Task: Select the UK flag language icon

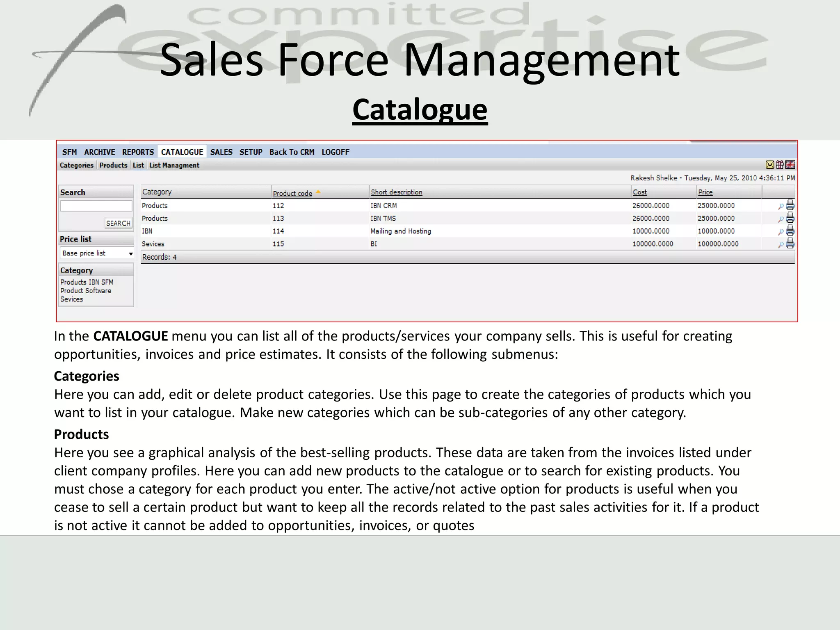Action: [x=790, y=165]
